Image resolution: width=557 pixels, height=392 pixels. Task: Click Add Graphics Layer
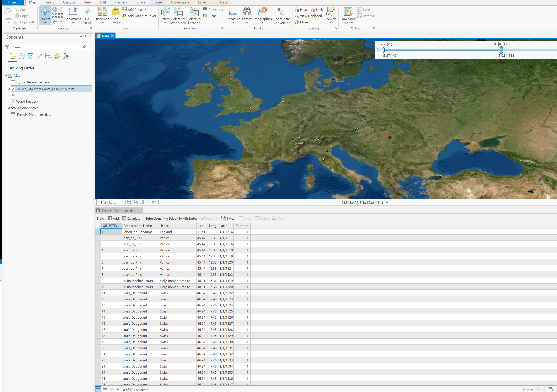coord(139,16)
